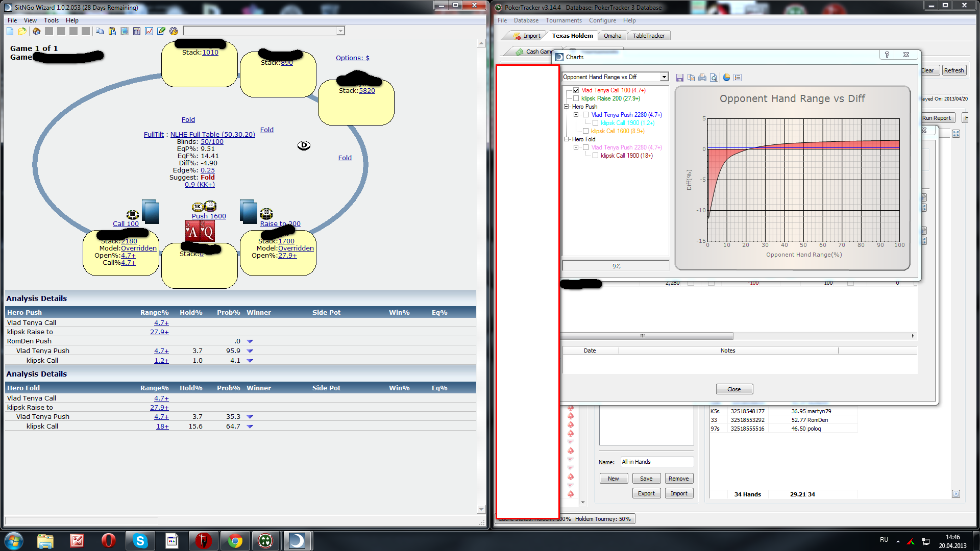This screenshot has width=980, height=551.
Task: Switch to the TableTracker tab
Action: pos(649,36)
